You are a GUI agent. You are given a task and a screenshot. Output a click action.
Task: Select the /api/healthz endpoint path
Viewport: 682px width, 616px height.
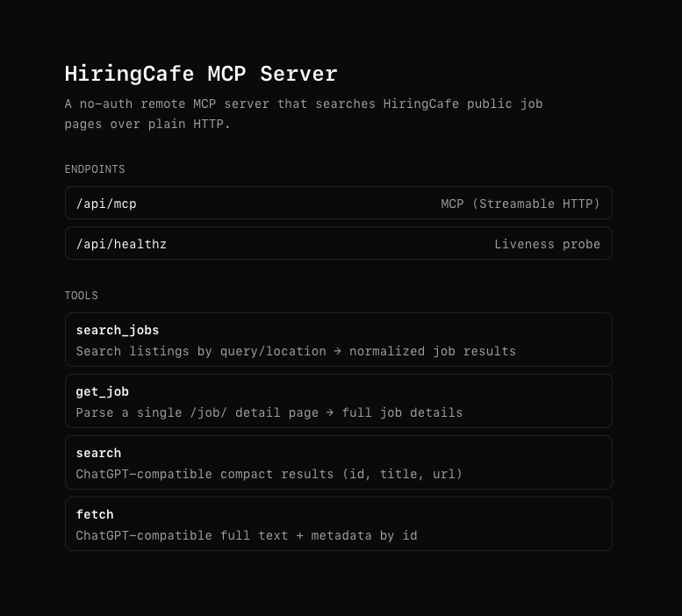coord(121,244)
